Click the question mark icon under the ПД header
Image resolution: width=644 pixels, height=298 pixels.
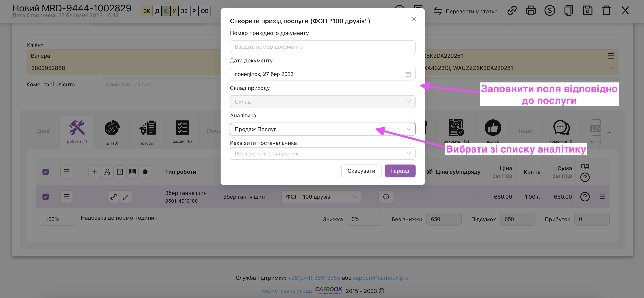click(585, 177)
